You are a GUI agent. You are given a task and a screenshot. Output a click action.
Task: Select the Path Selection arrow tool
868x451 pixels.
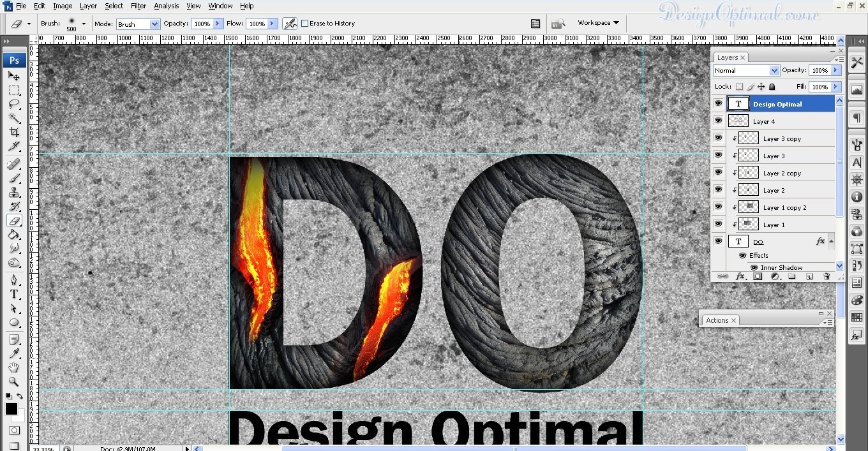(x=14, y=308)
